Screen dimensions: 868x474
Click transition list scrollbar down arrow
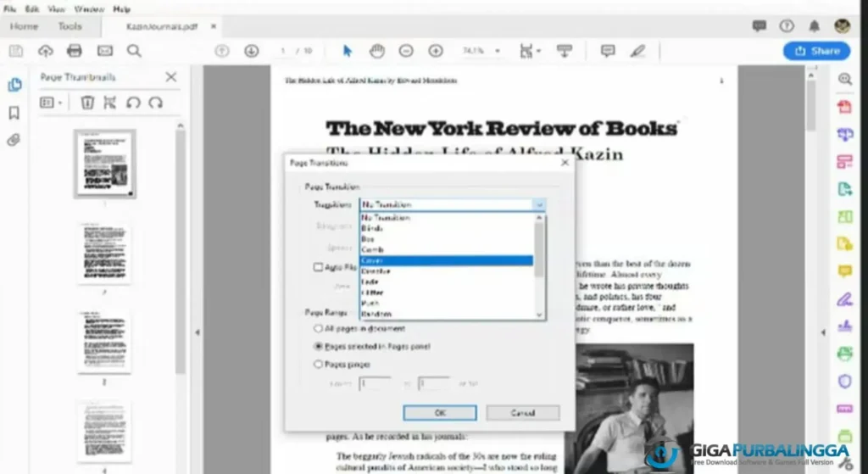click(x=539, y=315)
